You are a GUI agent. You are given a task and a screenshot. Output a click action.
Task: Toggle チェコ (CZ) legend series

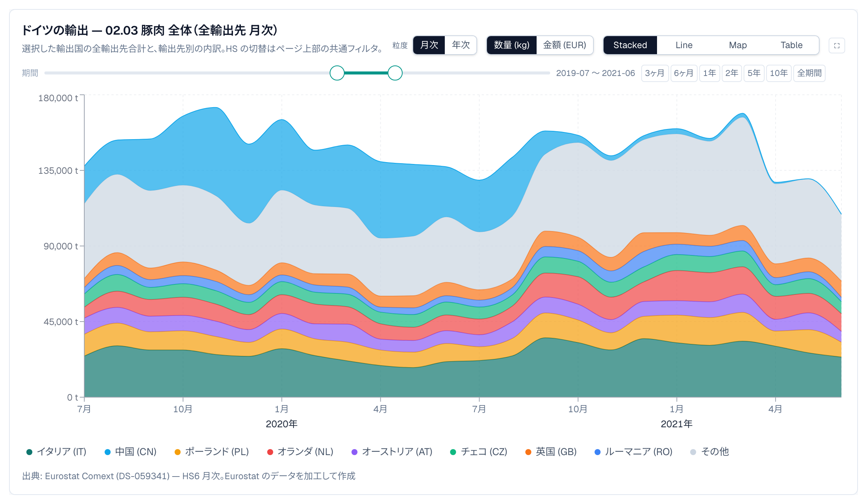click(479, 452)
